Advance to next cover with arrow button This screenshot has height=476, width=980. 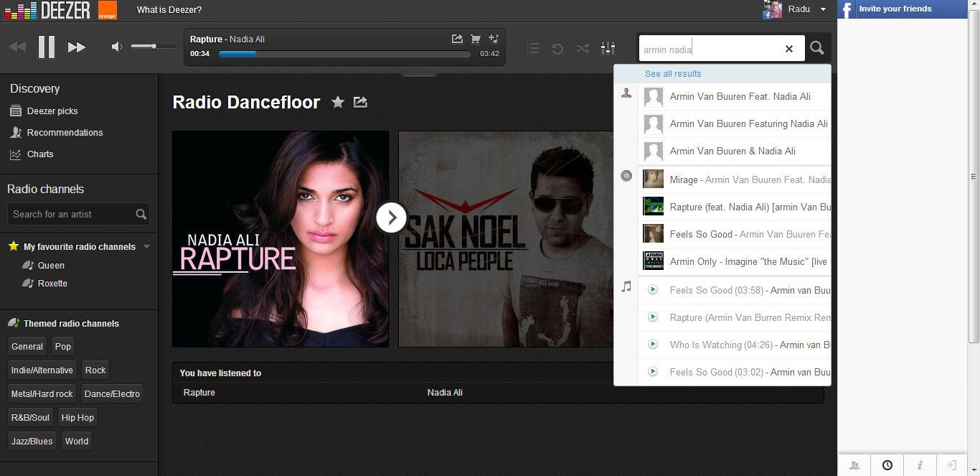pyautogui.click(x=392, y=218)
